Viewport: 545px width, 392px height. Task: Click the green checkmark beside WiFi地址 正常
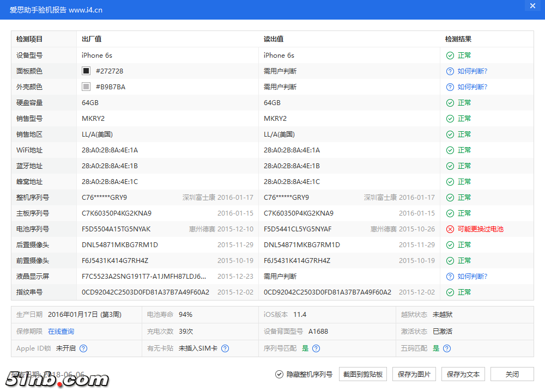coord(450,150)
